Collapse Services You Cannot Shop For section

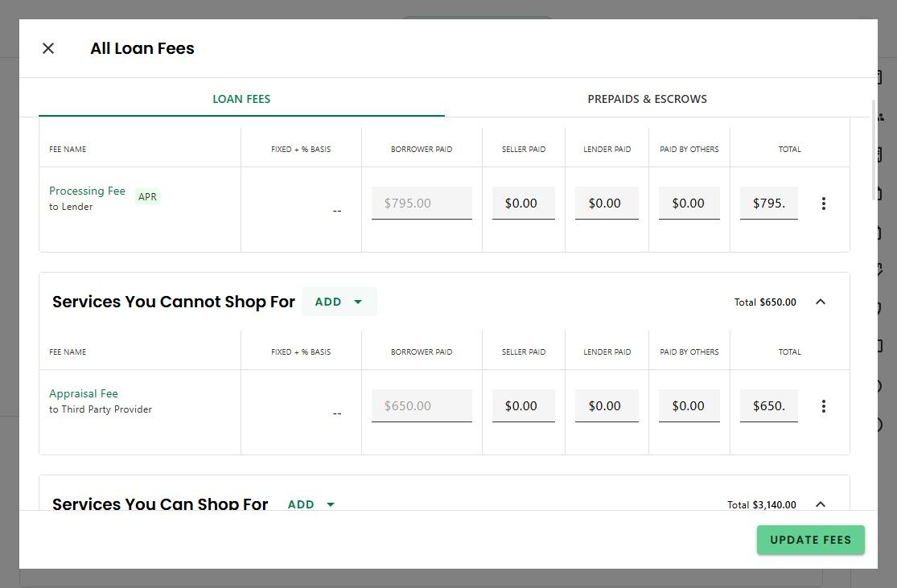click(x=821, y=302)
